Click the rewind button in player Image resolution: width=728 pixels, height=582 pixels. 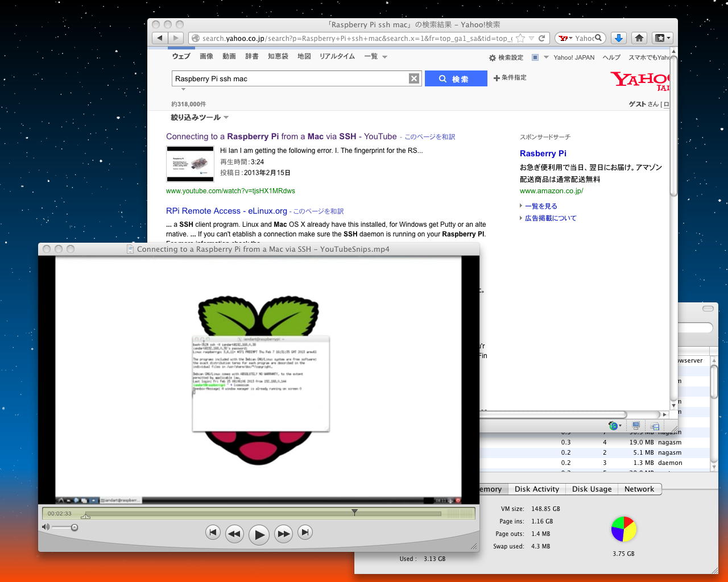[x=234, y=534]
